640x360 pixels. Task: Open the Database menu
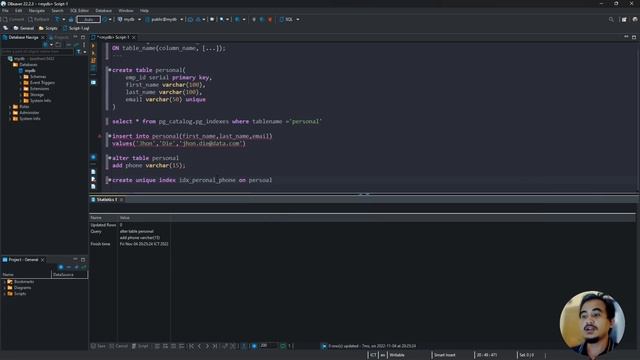[103, 11]
